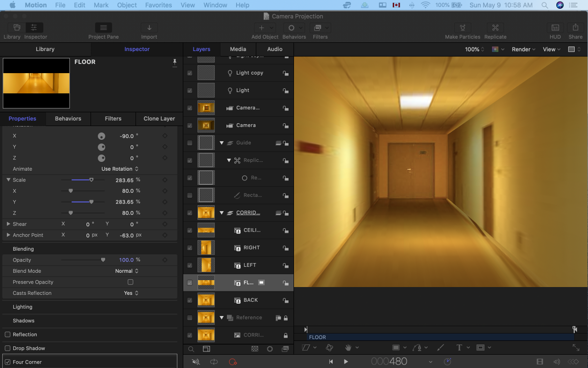
Task: Click the Inspector pin icon
Action: pyautogui.click(x=174, y=62)
